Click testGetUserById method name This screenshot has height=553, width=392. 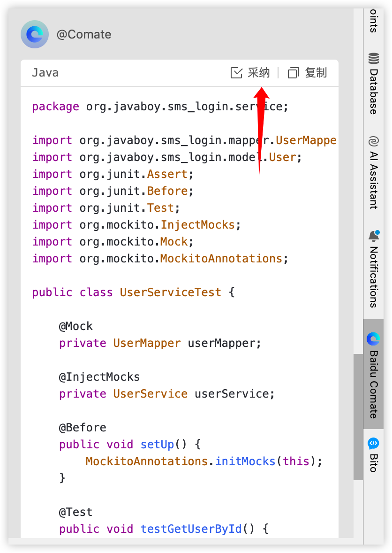pos(191,529)
